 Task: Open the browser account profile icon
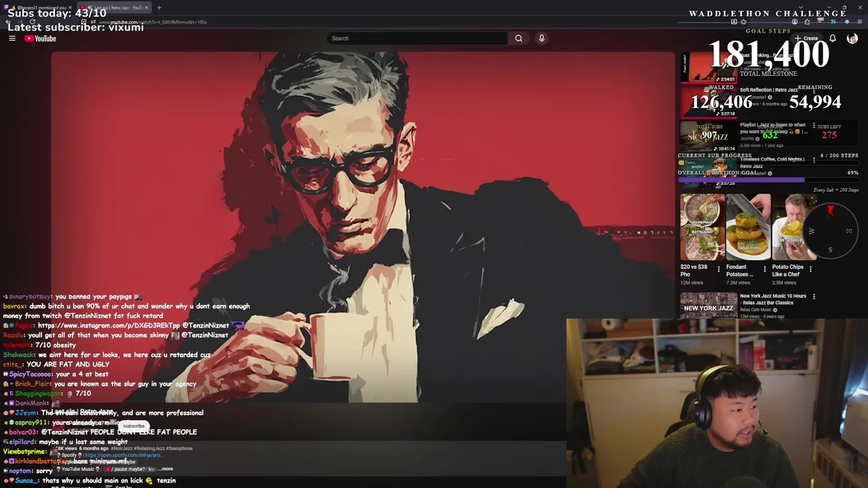pyautogui.click(x=795, y=22)
